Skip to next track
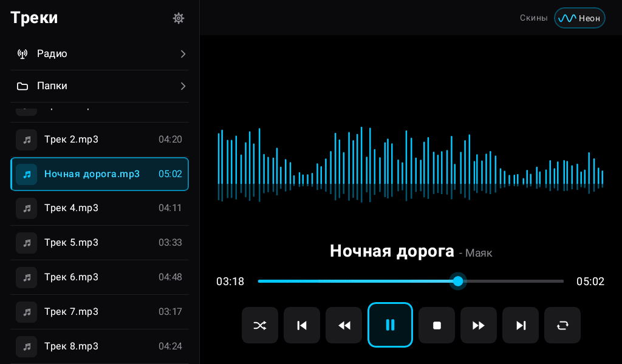The height and width of the screenshot is (364, 622). [x=521, y=325]
